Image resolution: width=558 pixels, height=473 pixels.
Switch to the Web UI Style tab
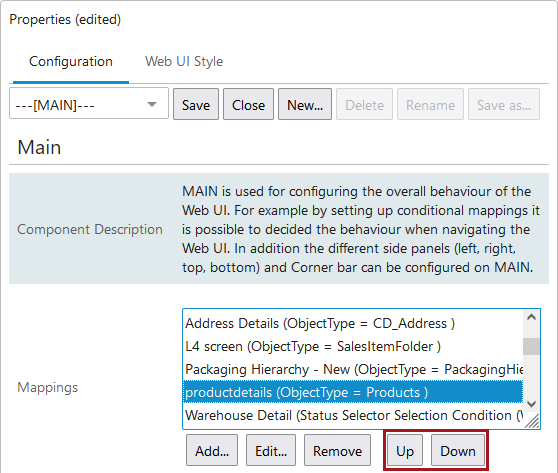(184, 62)
